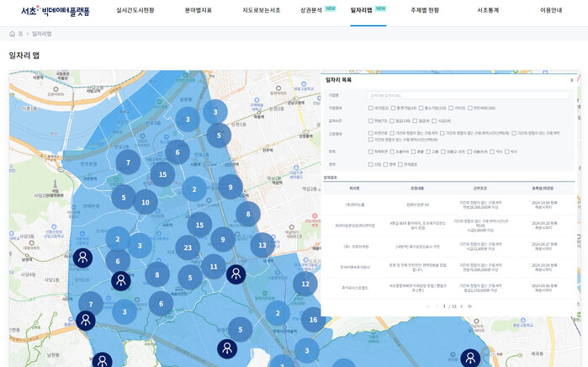The height and width of the screenshot is (367, 588).
Task: Open the 지도로보는서초 menu item
Action: [261, 10]
